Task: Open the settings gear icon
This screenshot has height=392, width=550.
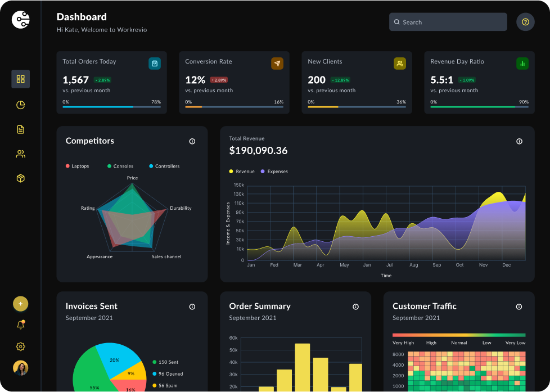Action: [21, 346]
